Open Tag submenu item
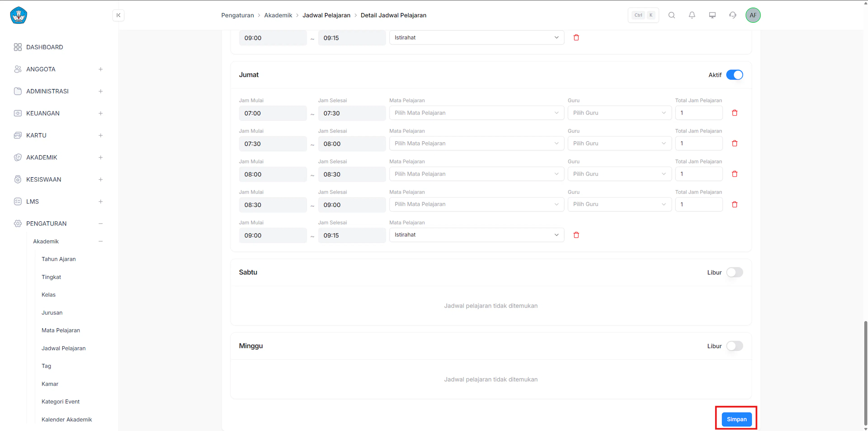 click(x=46, y=366)
